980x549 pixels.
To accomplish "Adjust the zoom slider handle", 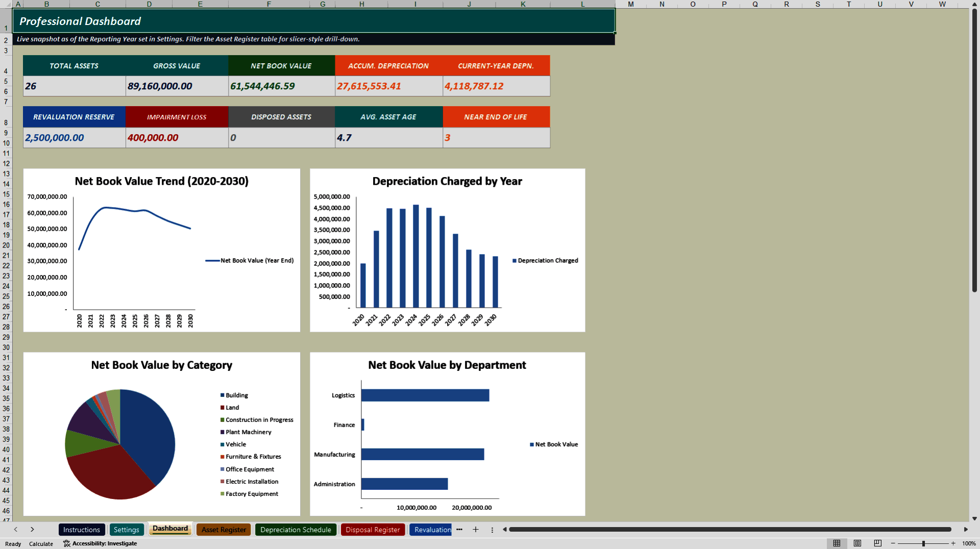I will [x=923, y=543].
